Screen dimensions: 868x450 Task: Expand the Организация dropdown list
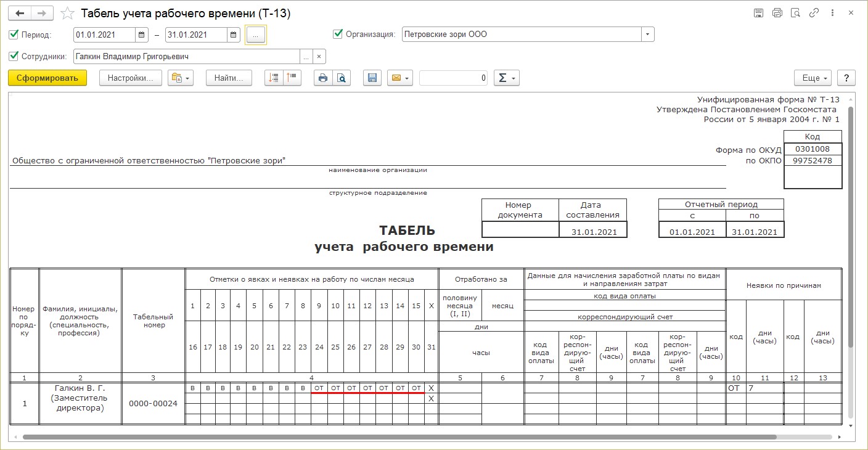(647, 35)
